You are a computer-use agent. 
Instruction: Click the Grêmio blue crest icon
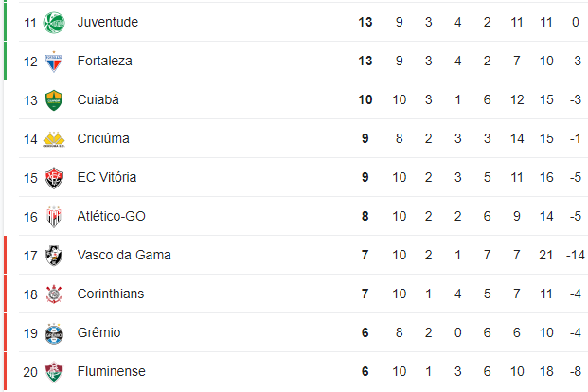tap(54, 333)
